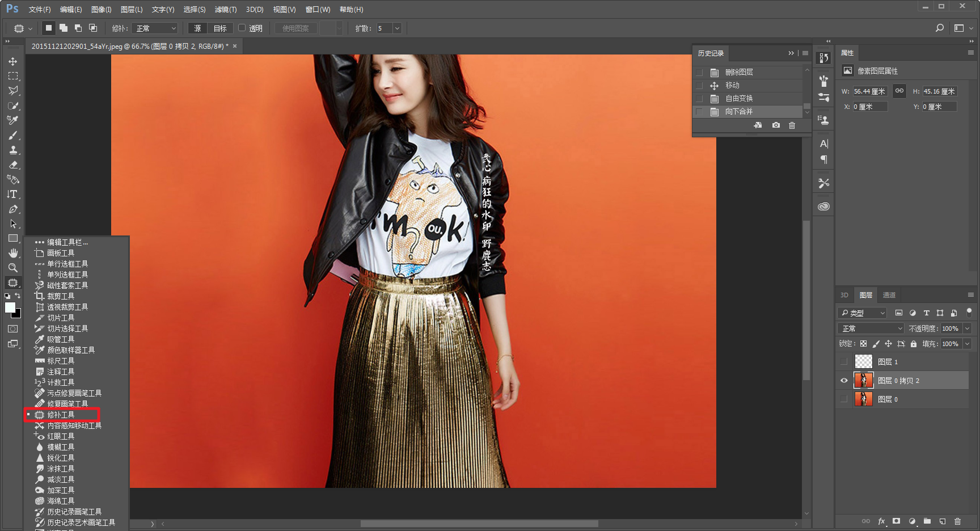
Task: Open Creative Cloud Libraries icon
Action: 823,206
